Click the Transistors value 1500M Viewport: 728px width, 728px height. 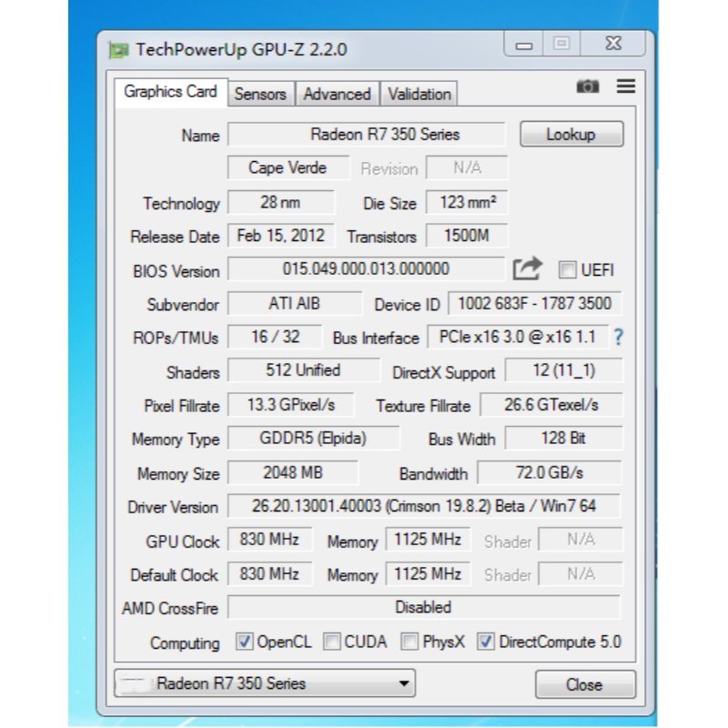tap(467, 236)
